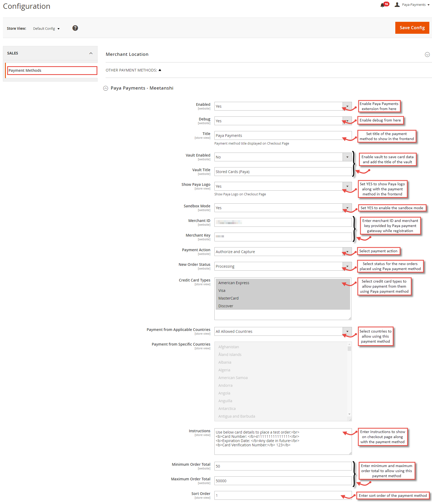Viewport: 432px width, 504px height.
Task: Open the Show Paya Logo dropdown
Action: click(x=283, y=186)
